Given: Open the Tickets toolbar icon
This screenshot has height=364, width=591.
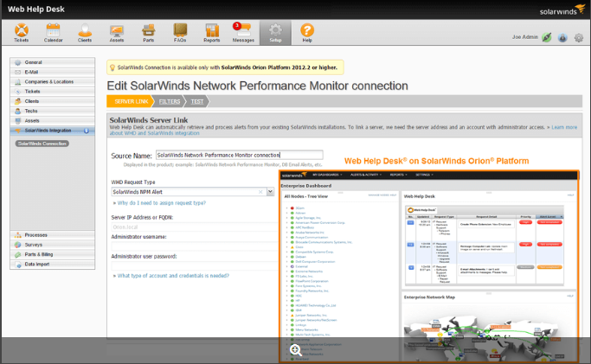Looking at the screenshot, I should (21, 32).
